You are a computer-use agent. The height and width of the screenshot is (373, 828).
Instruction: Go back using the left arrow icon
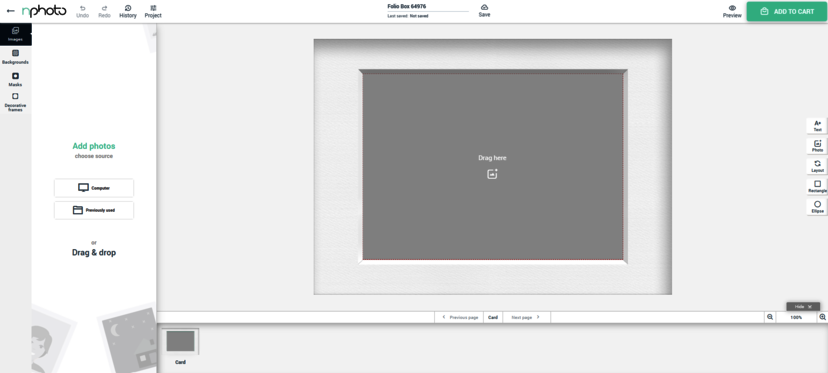pyautogui.click(x=10, y=11)
